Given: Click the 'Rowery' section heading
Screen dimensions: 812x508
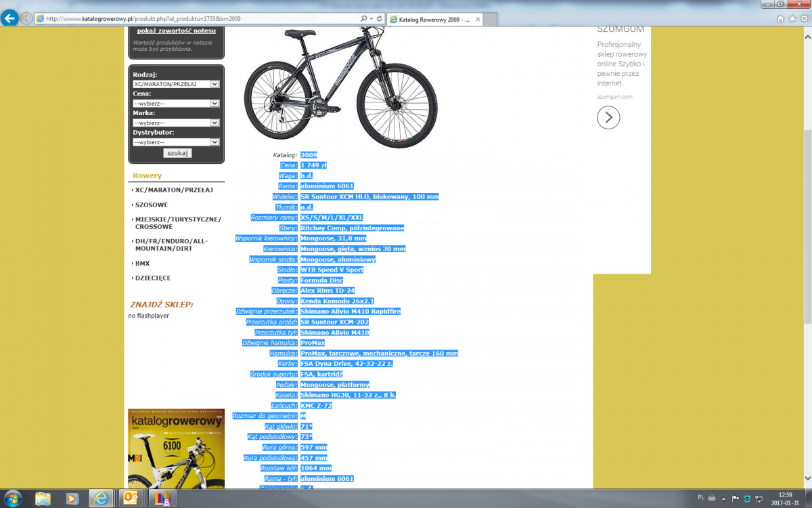Looking at the screenshot, I should click(x=147, y=176).
